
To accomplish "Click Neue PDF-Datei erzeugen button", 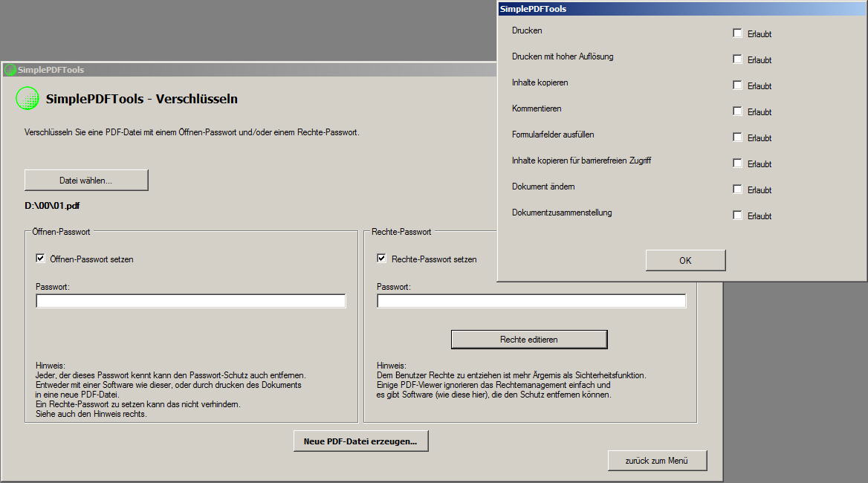I will (x=361, y=441).
